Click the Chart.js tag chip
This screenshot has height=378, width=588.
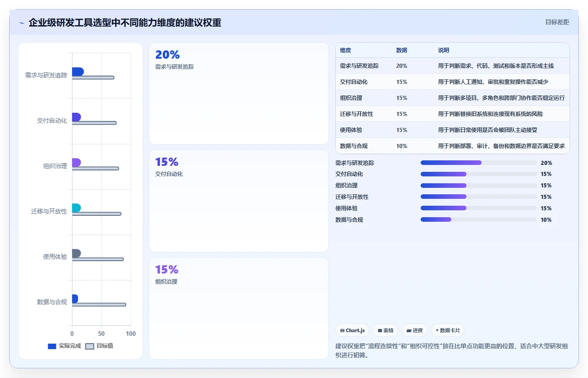pyautogui.click(x=352, y=330)
